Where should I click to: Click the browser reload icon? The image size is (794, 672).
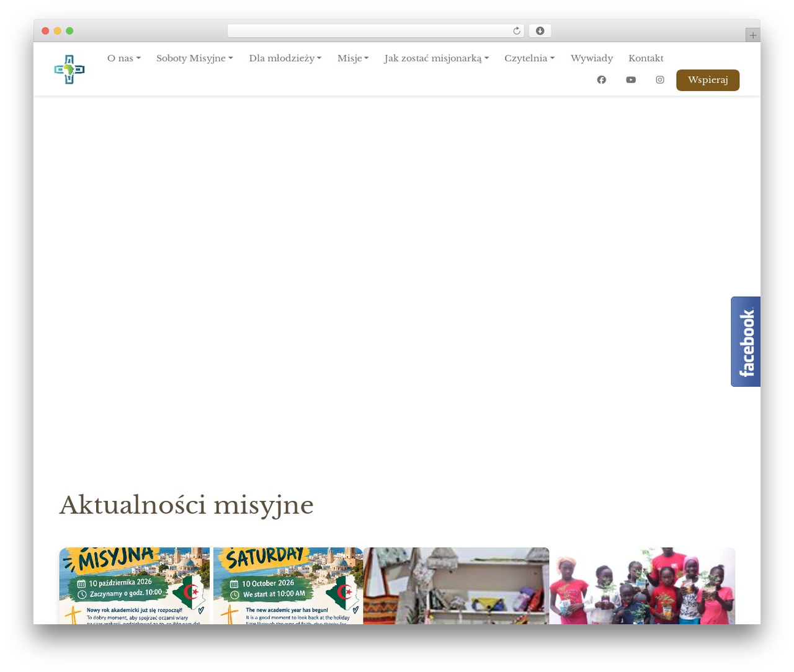516,31
